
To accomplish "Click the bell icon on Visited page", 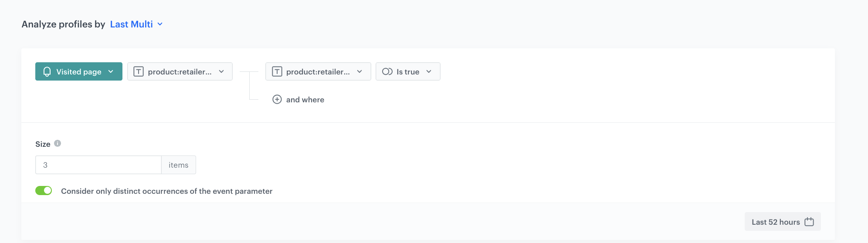I will 47,72.
